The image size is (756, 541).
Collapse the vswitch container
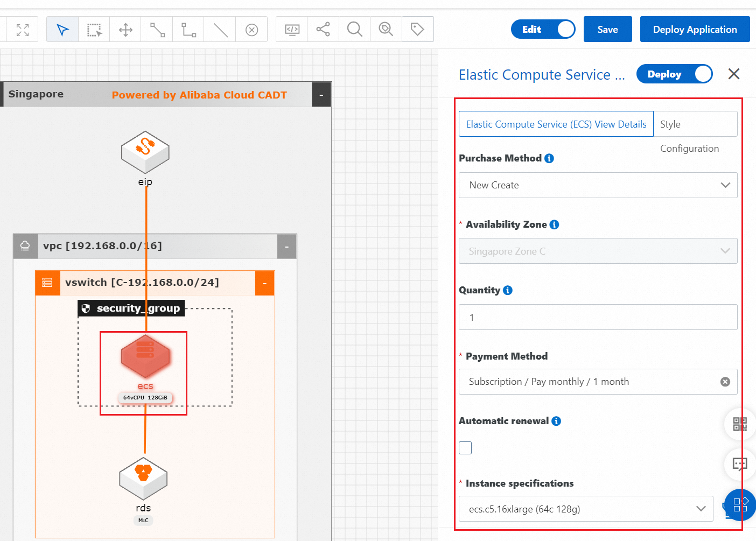265,283
